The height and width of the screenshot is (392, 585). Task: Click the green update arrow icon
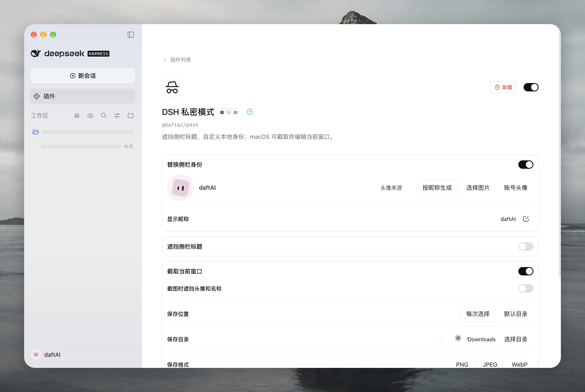(x=250, y=112)
